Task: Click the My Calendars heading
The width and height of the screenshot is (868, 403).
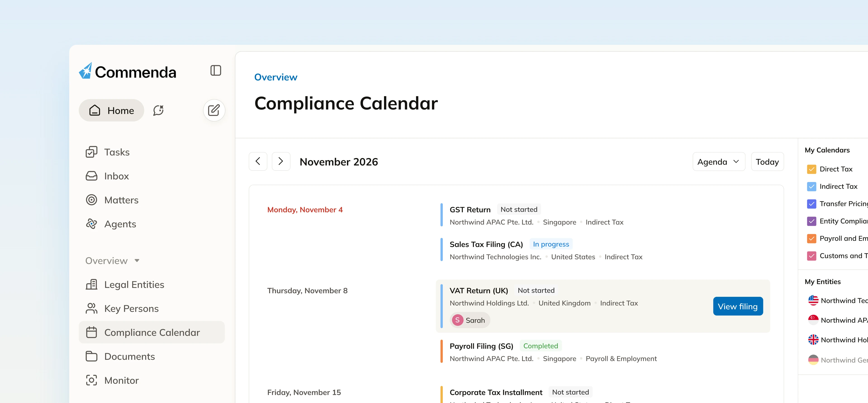Action: (x=827, y=150)
